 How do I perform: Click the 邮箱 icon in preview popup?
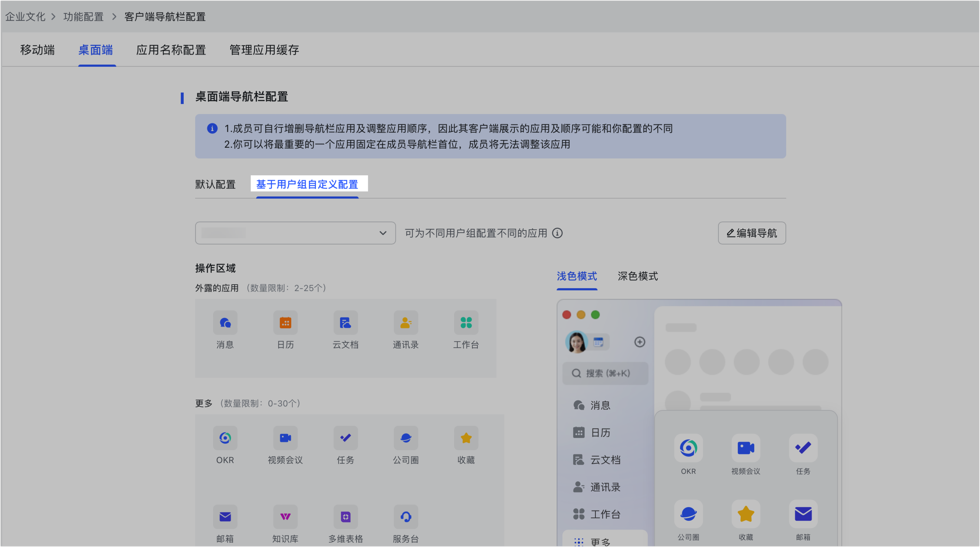pyautogui.click(x=803, y=514)
